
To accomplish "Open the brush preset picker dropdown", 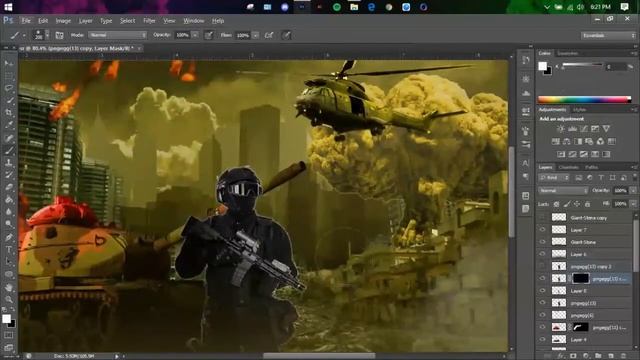I will [x=47, y=36].
